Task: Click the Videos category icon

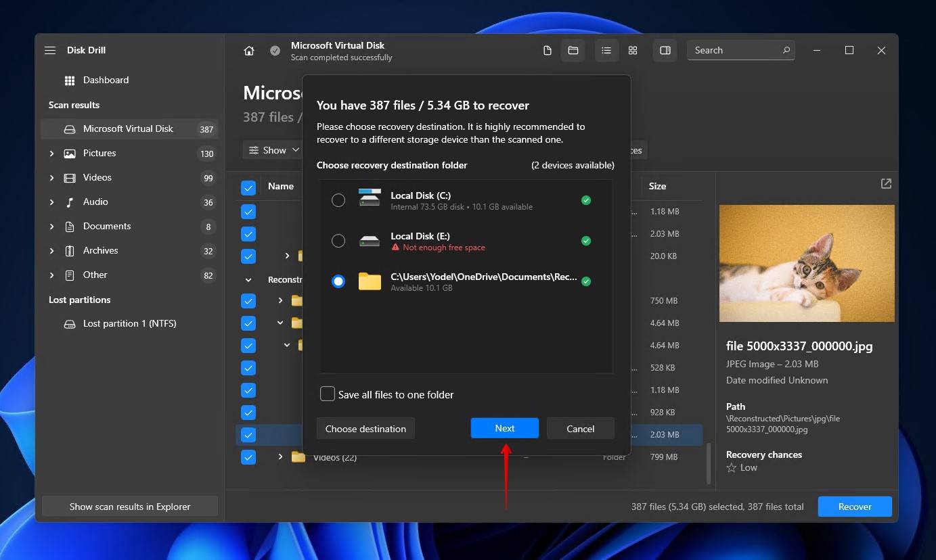Action: click(x=70, y=178)
